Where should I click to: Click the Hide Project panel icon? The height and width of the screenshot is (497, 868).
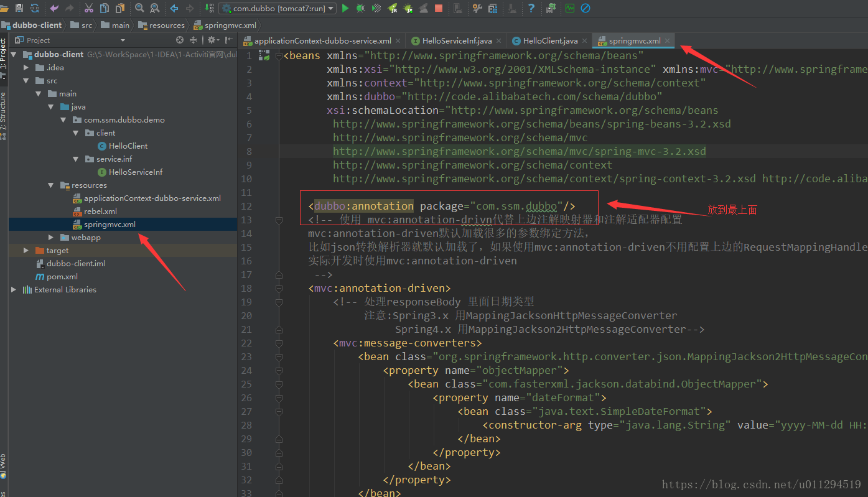pyautogui.click(x=229, y=40)
